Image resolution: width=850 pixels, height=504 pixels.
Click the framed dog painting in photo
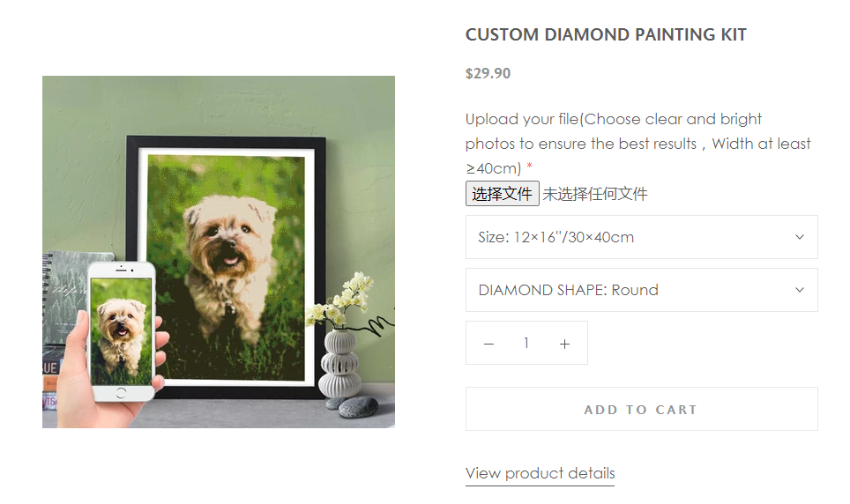(227, 265)
